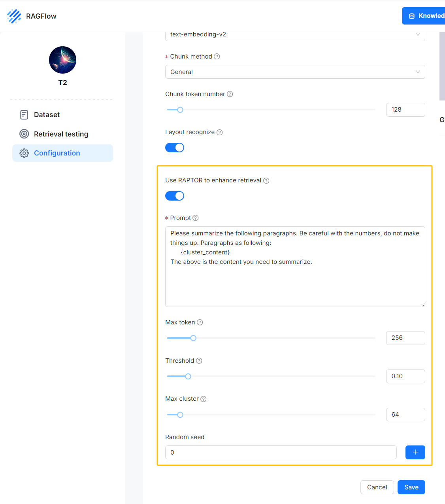Click the Max token slider handle
445x504 pixels.
pos(193,338)
